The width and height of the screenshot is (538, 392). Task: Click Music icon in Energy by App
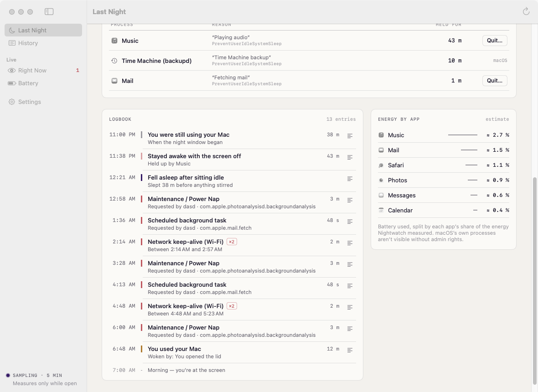point(381,135)
